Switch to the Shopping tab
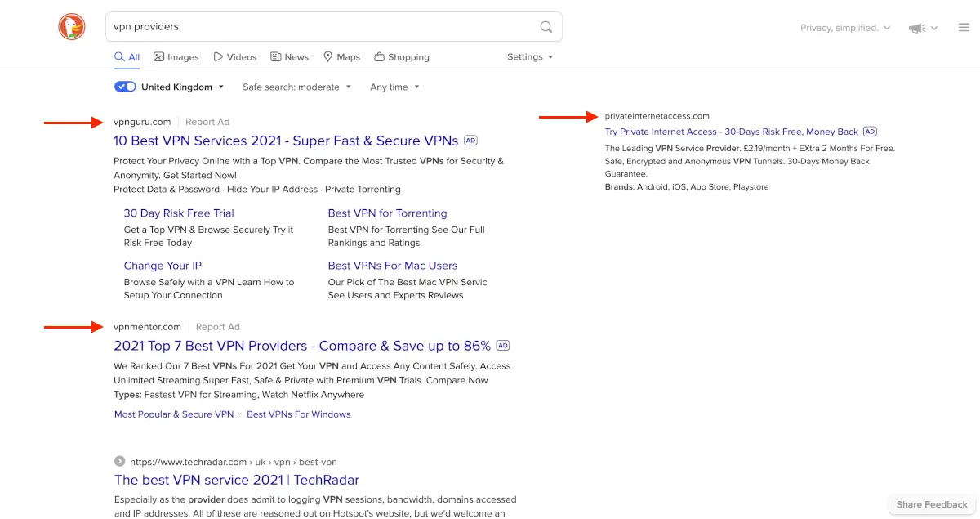Viewport: 980px width, 519px height. (402, 57)
